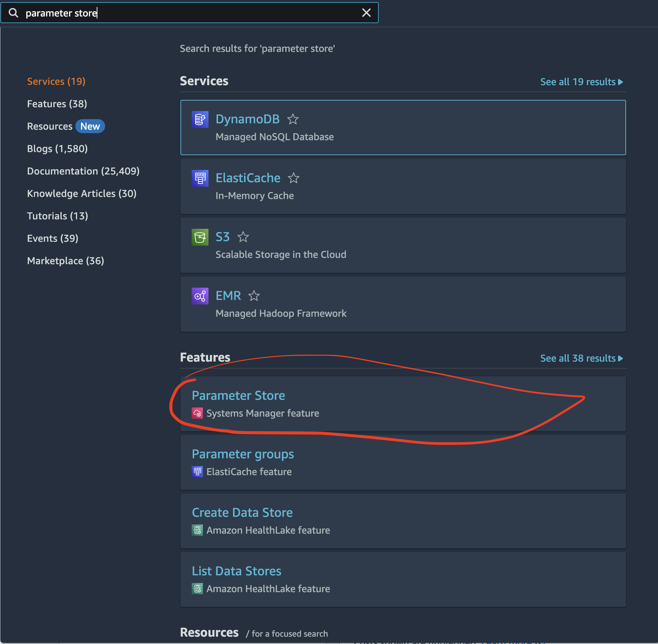Favorite EMR with the star
Viewport: 658px width, 644px height.
[254, 296]
